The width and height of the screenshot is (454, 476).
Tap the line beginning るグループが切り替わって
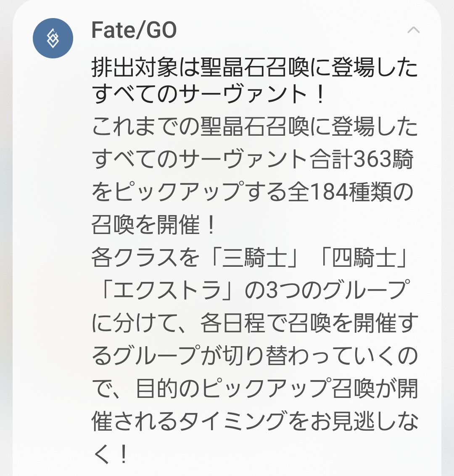point(254,355)
